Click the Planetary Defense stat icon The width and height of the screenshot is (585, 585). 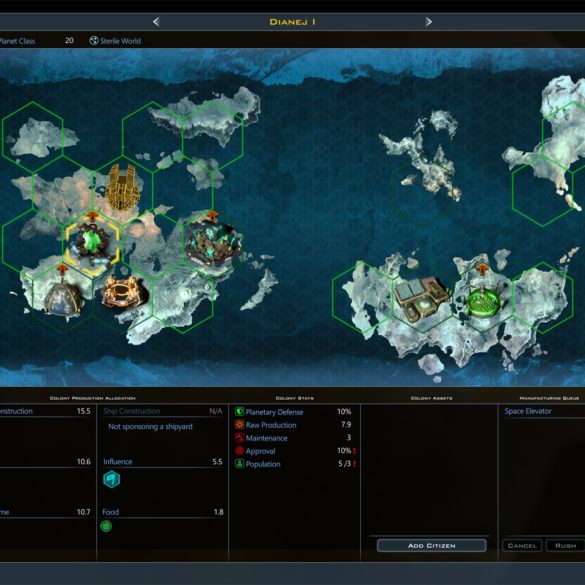[239, 412]
